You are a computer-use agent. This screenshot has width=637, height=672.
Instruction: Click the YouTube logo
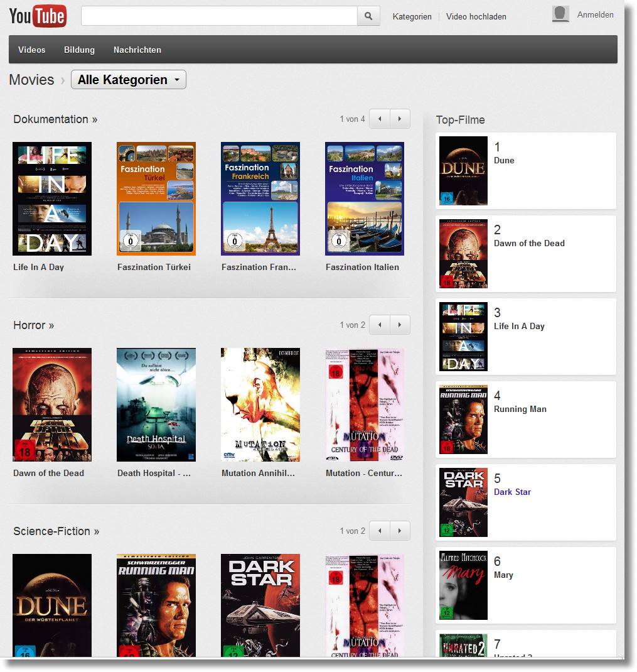38,16
